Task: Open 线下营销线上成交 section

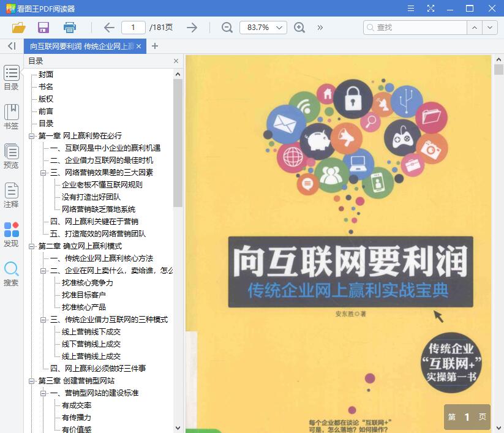Action: click(x=91, y=344)
